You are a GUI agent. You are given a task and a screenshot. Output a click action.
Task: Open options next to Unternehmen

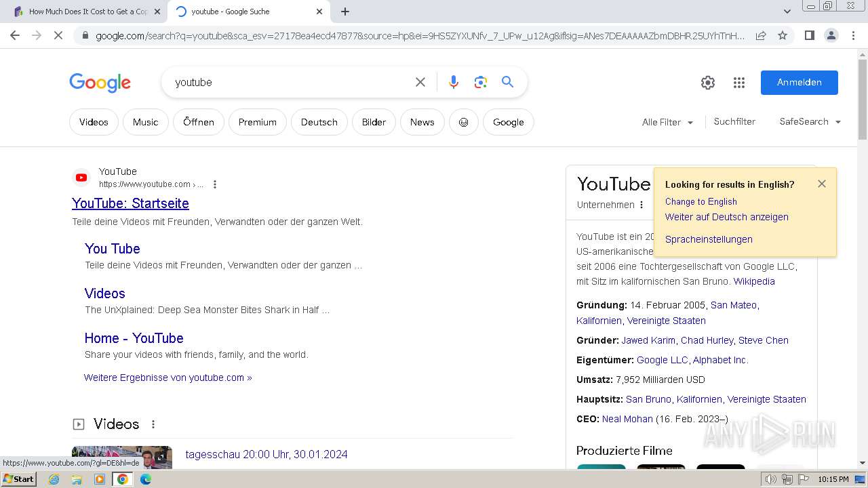(x=642, y=205)
